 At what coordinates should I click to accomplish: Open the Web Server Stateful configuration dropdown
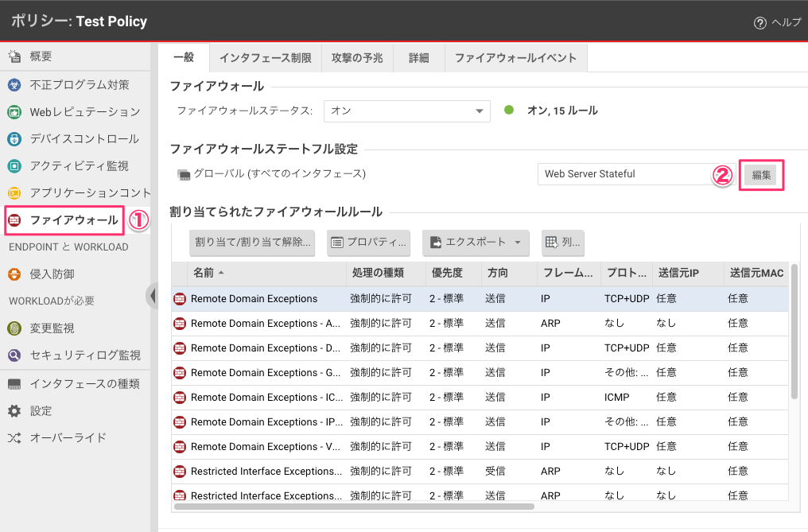pos(636,174)
